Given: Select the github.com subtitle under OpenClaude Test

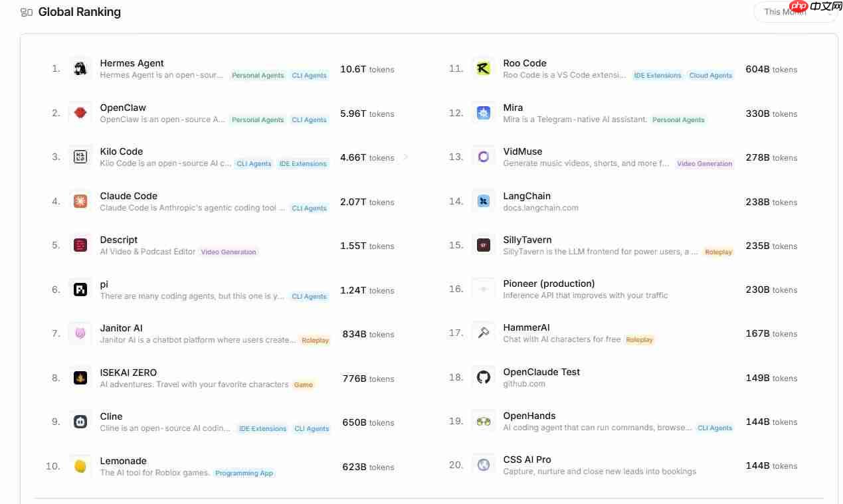Looking at the screenshot, I should 524,384.
